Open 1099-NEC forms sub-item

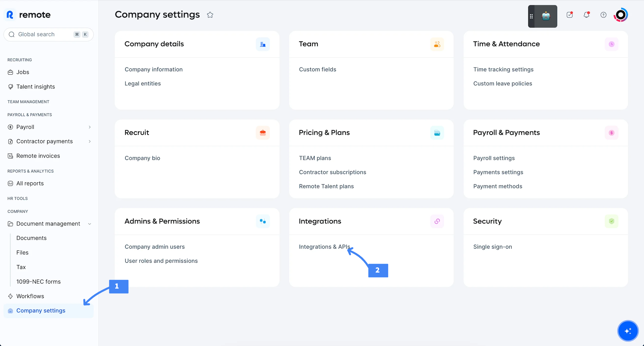[x=38, y=282]
